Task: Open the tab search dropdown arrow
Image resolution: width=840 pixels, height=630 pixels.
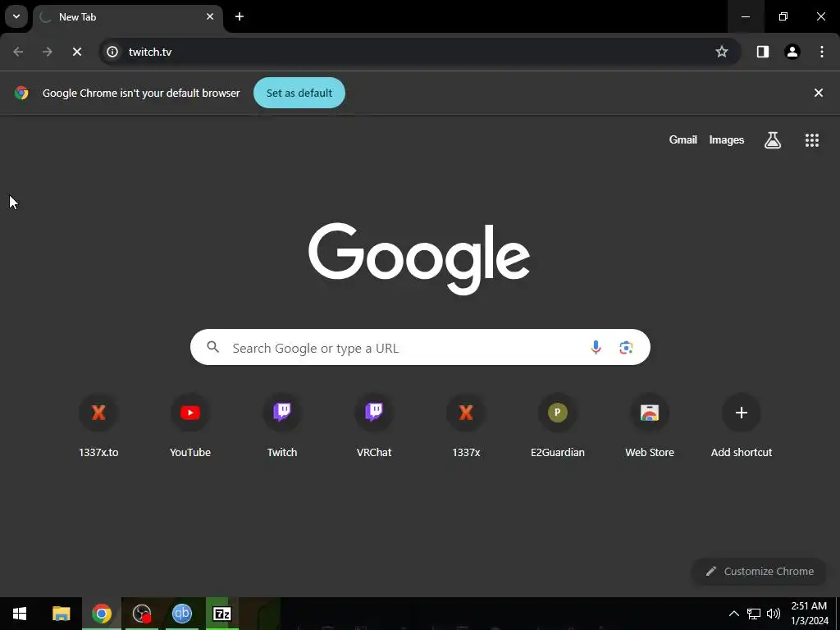Action: 16,16
